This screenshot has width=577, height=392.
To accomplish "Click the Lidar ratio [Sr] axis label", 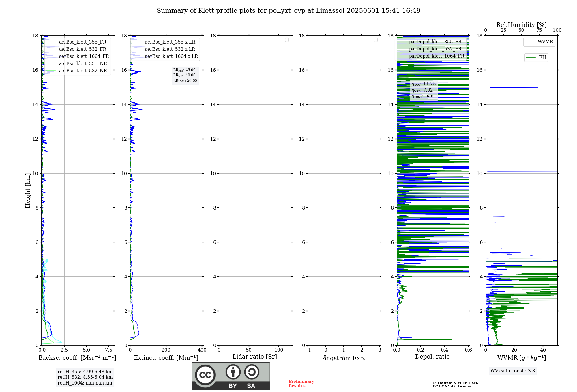I will point(255,357).
